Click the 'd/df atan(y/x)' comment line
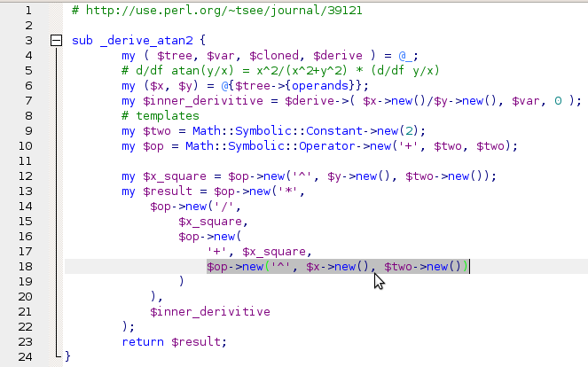 [x=280, y=71]
